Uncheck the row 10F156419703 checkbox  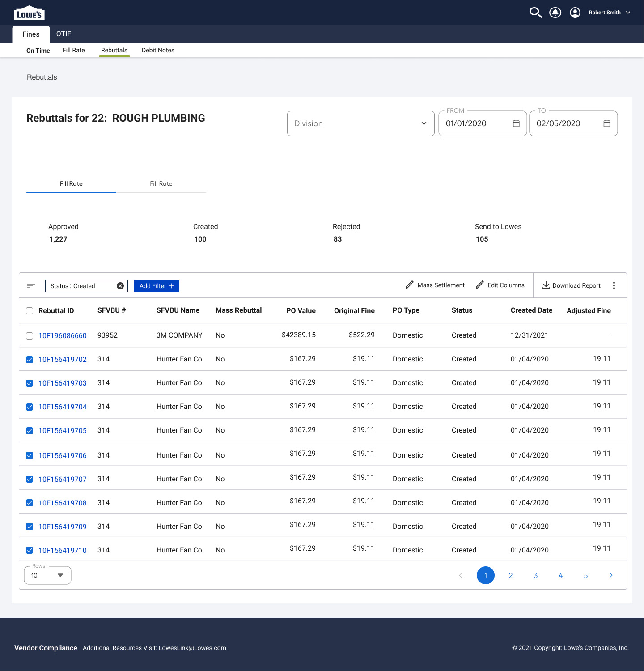click(30, 383)
